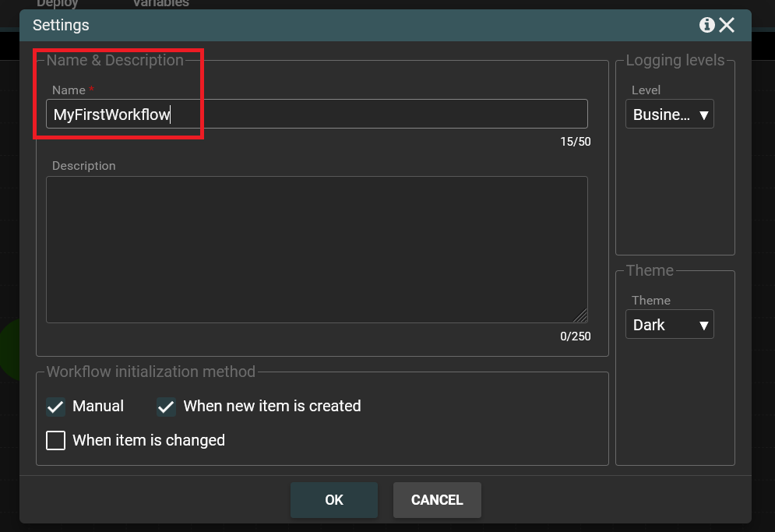Click the CANCEL button
The width and height of the screenshot is (775, 532).
coord(437,500)
